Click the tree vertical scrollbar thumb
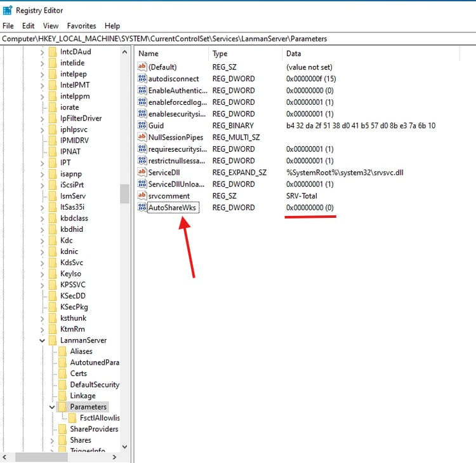 pos(124,194)
